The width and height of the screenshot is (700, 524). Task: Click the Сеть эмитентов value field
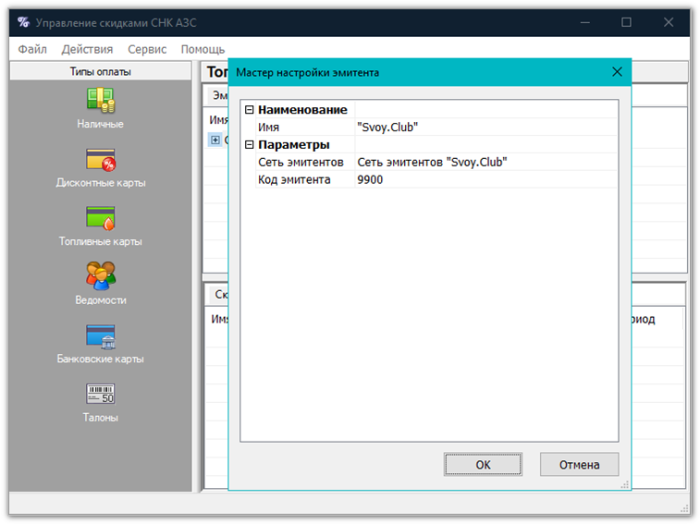pyautogui.click(x=488, y=162)
